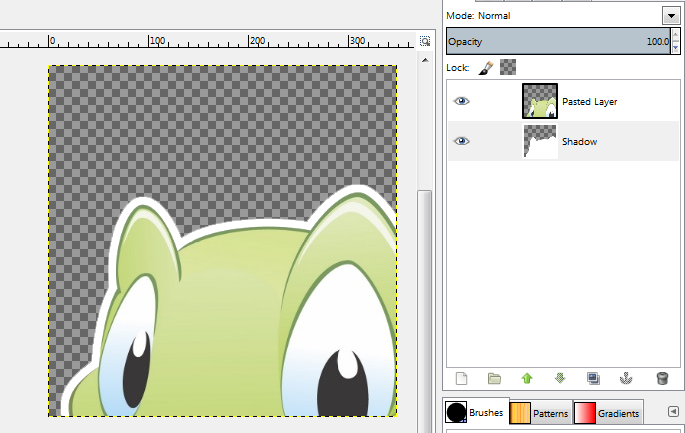Open the layer Mode dropdown

coord(669,16)
